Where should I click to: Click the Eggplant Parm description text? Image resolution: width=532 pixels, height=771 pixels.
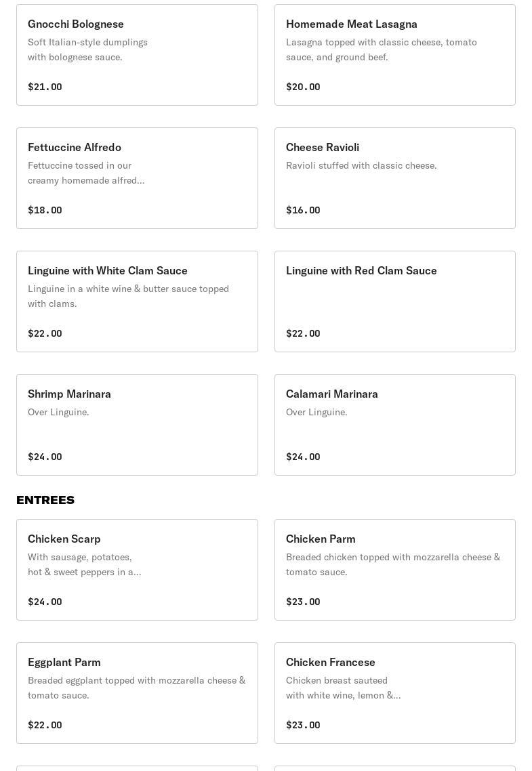[136, 688]
